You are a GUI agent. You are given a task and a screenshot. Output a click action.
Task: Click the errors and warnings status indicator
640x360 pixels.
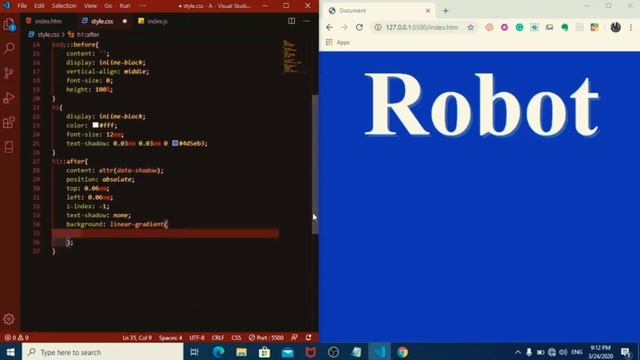16,338
